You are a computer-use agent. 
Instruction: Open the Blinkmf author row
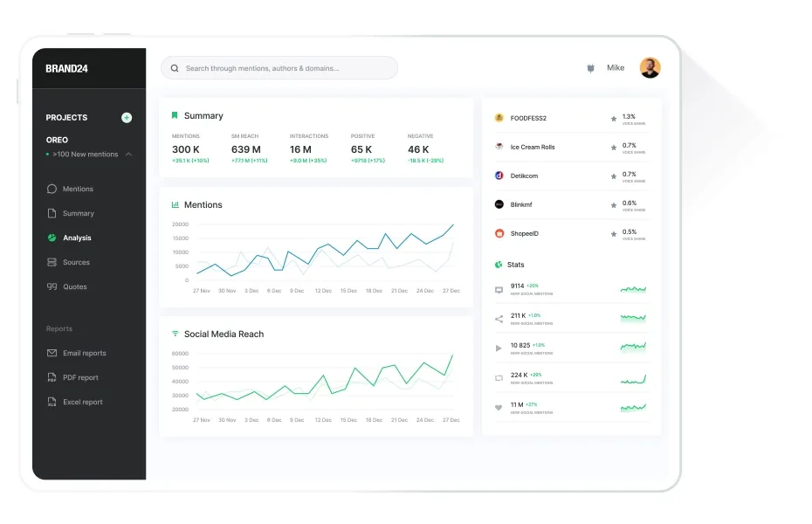572,204
